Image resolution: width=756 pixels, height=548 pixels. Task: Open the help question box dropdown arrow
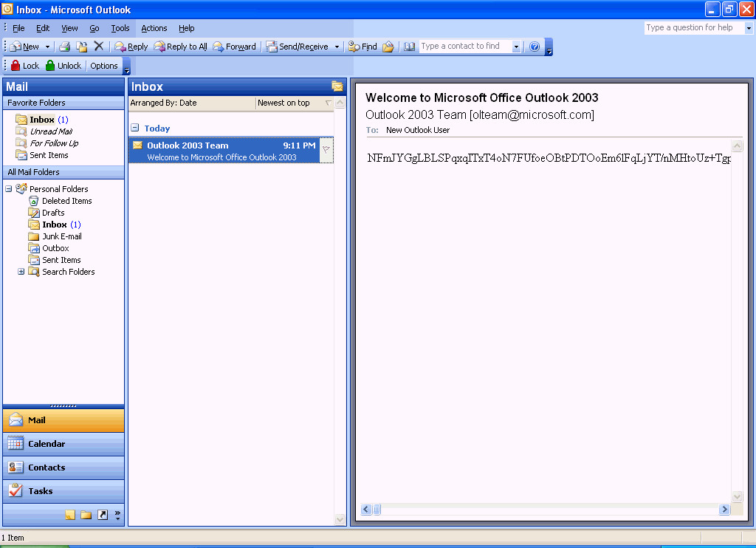click(x=749, y=28)
